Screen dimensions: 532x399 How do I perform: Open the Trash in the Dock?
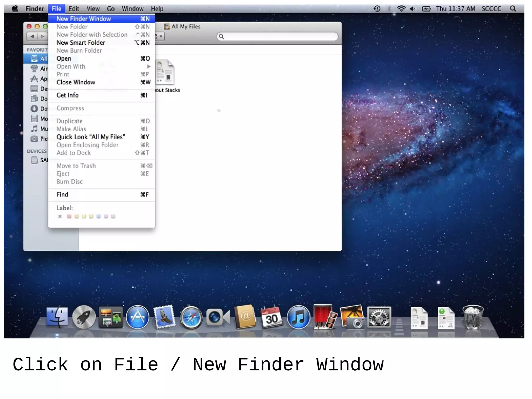pyautogui.click(x=473, y=317)
